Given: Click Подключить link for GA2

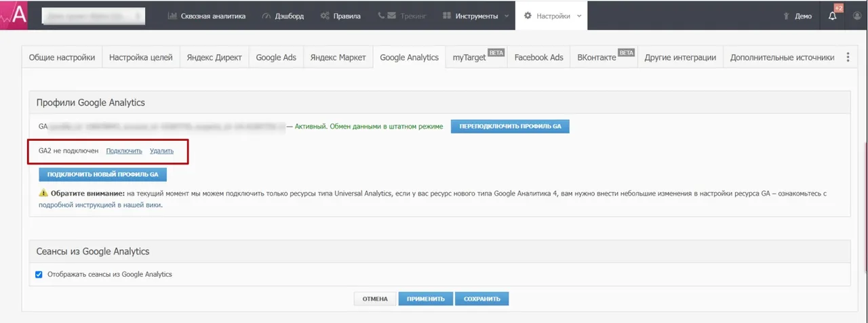Looking at the screenshot, I should click(124, 151).
